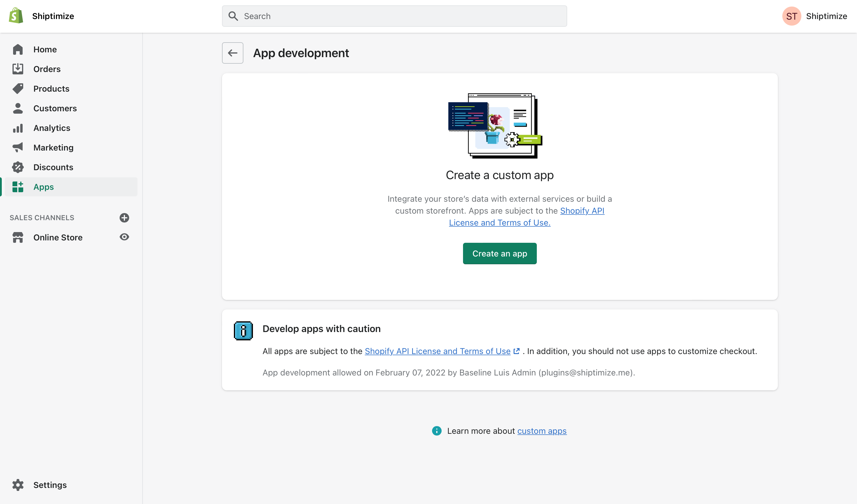Click the Create a custom app heading
The image size is (857, 504).
pos(500,175)
